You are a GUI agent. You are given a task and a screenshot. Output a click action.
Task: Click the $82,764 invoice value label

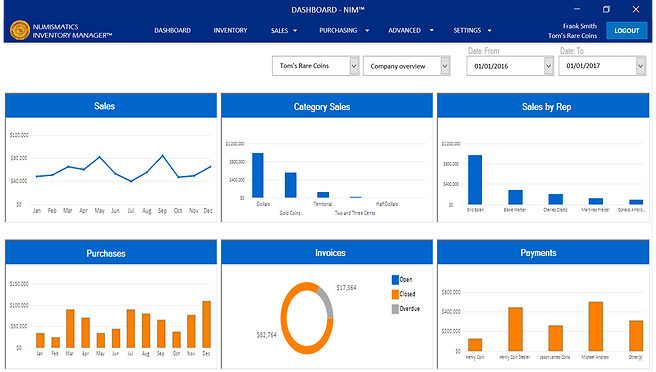[x=266, y=335]
